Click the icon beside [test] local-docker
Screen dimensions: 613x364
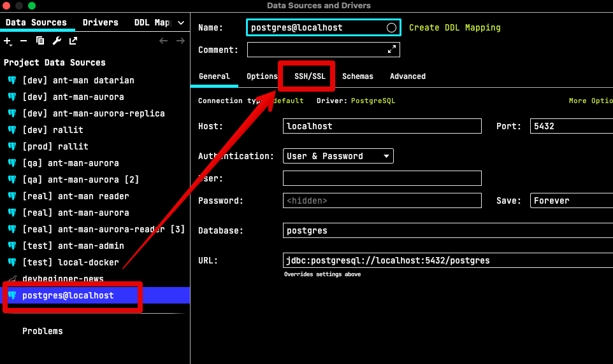12,262
